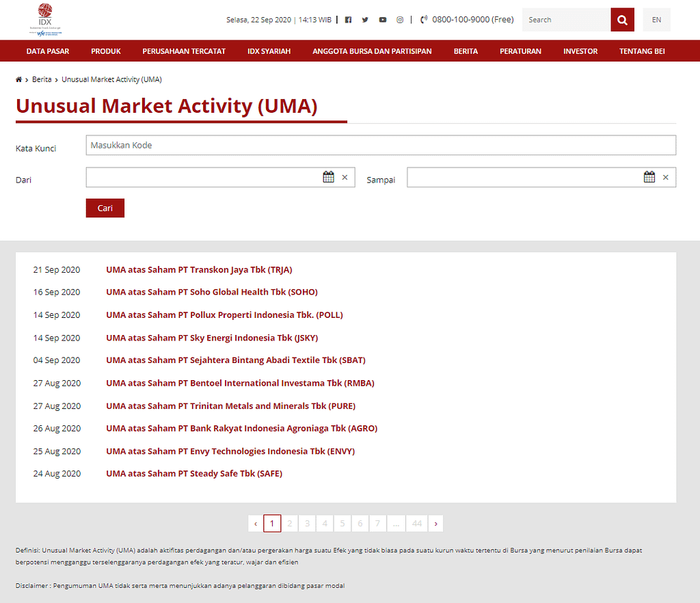Image resolution: width=700 pixels, height=603 pixels.
Task: Open UMA Transkon Jaya Tbk (TRJA) link
Action: click(199, 269)
